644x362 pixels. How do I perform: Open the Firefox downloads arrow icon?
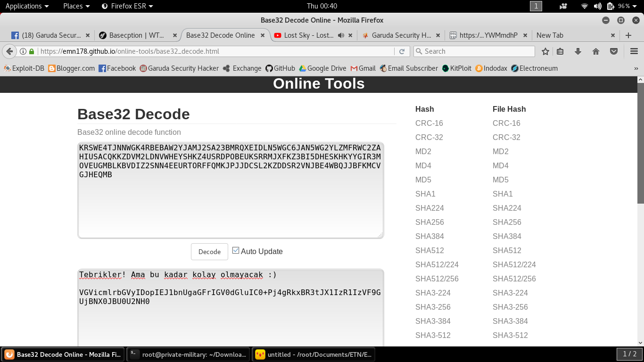pyautogui.click(x=578, y=51)
